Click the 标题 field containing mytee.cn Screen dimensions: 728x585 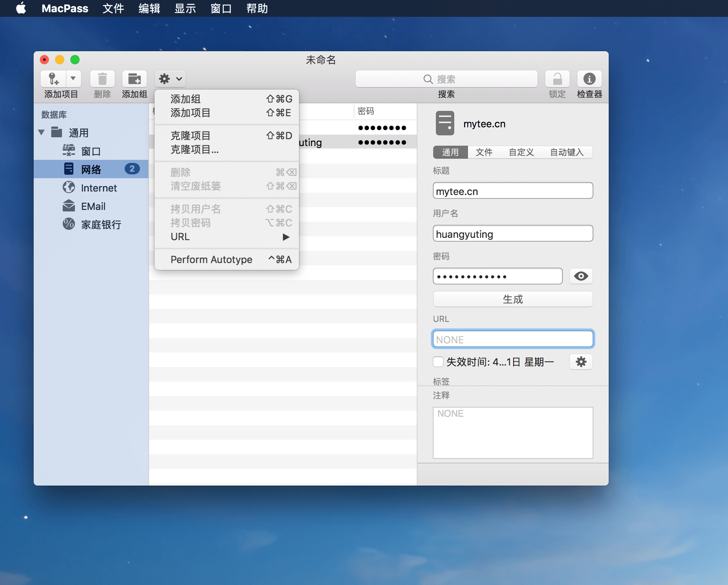513,191
